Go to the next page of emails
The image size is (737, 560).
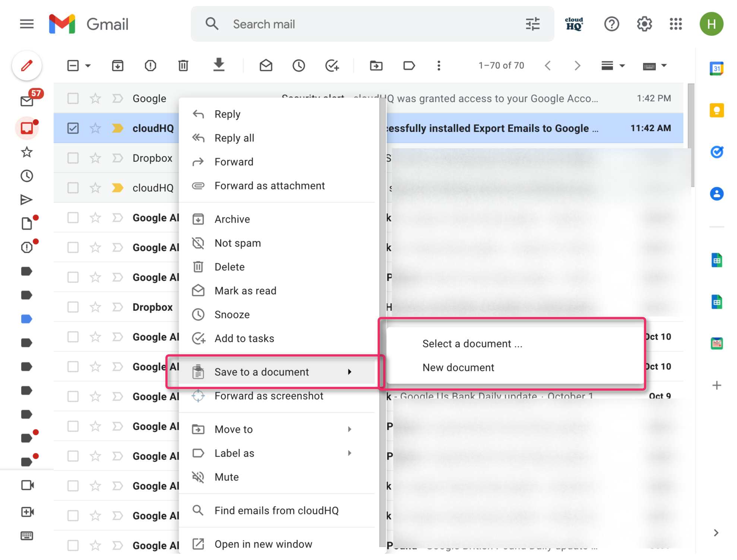(x=577, y=66)
